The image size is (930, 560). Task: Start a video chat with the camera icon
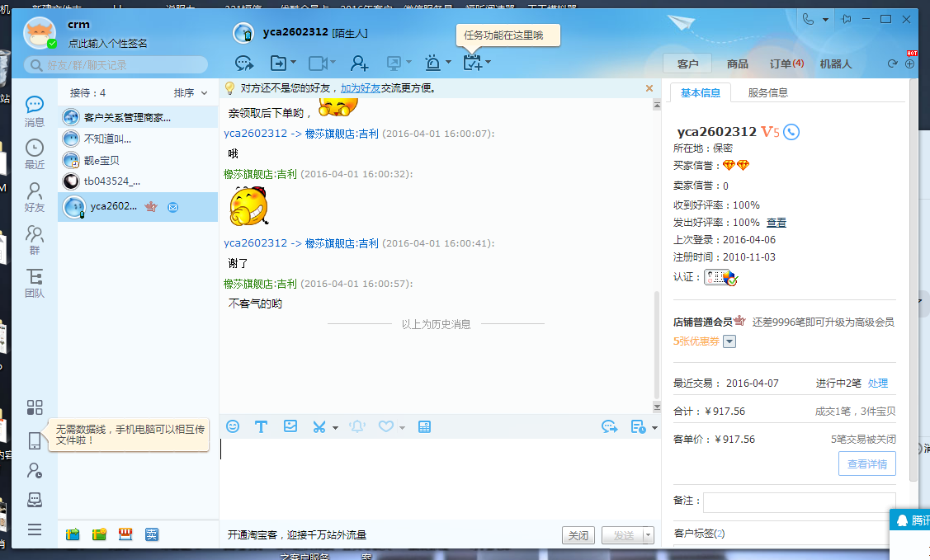[318, 63]
